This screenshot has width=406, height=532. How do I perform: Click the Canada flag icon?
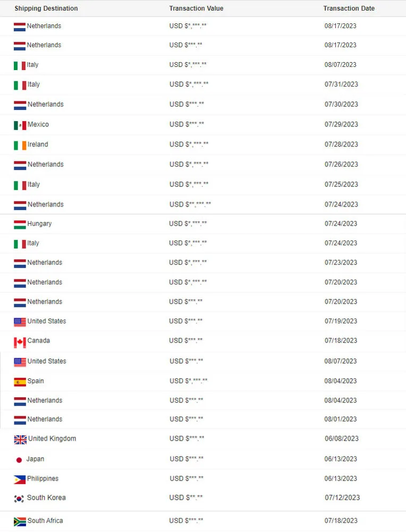(x=20, y=341)
